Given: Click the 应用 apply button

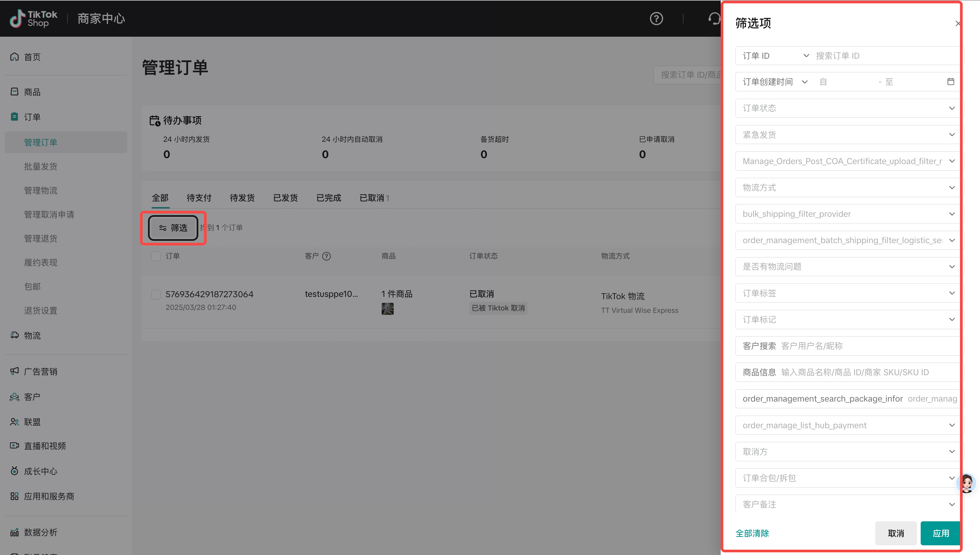Looking at the screenshot, I should [940, 533].
